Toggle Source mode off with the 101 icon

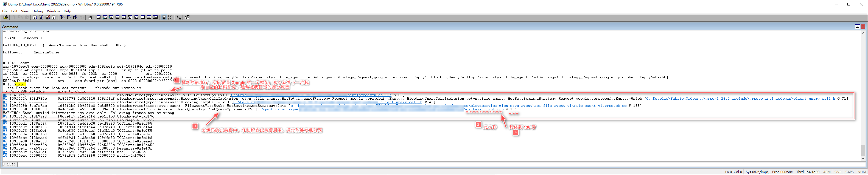tap(170, 17)
